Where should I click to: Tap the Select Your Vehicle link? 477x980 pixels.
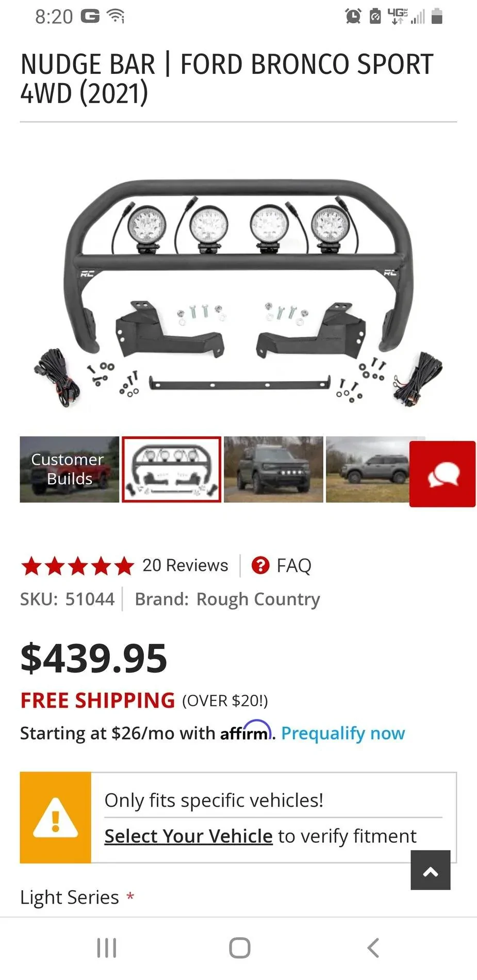[188, 836]
